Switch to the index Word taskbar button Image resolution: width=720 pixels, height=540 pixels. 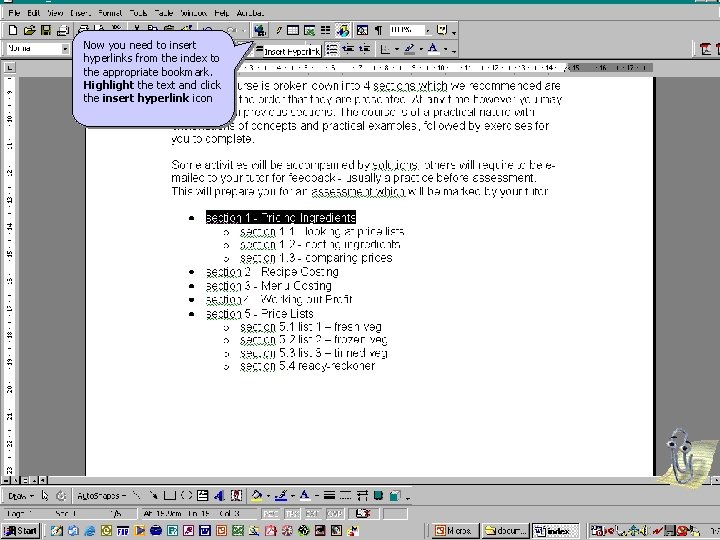click(555, 531)
